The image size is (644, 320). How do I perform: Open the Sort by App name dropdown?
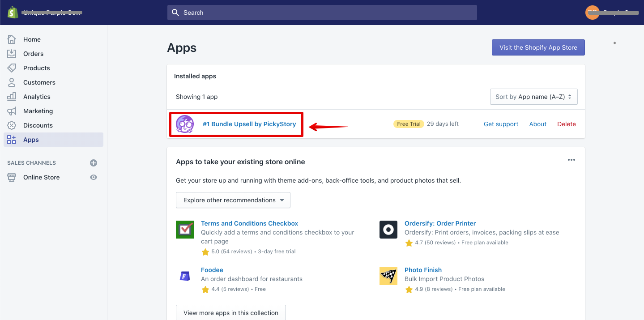point(534,97)
